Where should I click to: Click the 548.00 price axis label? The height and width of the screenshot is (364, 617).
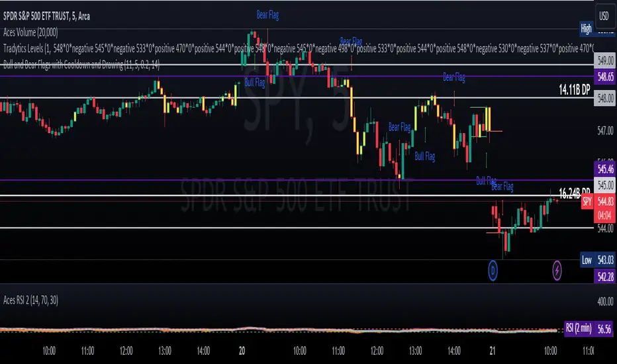605,98
